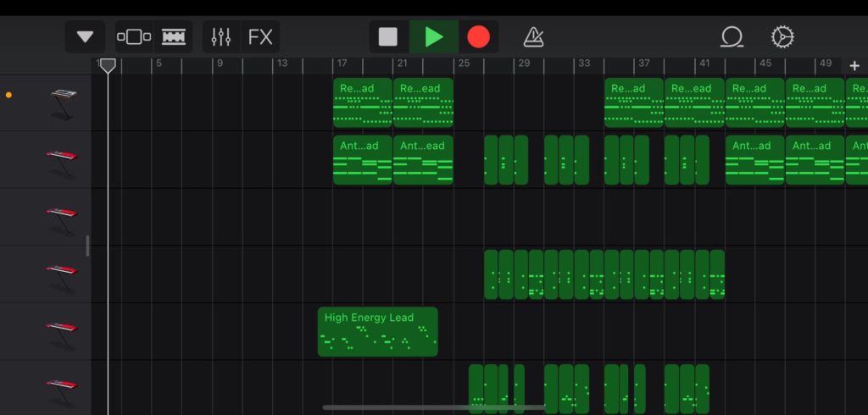Open the track controls mixer icon

click(x=221, y=37)
